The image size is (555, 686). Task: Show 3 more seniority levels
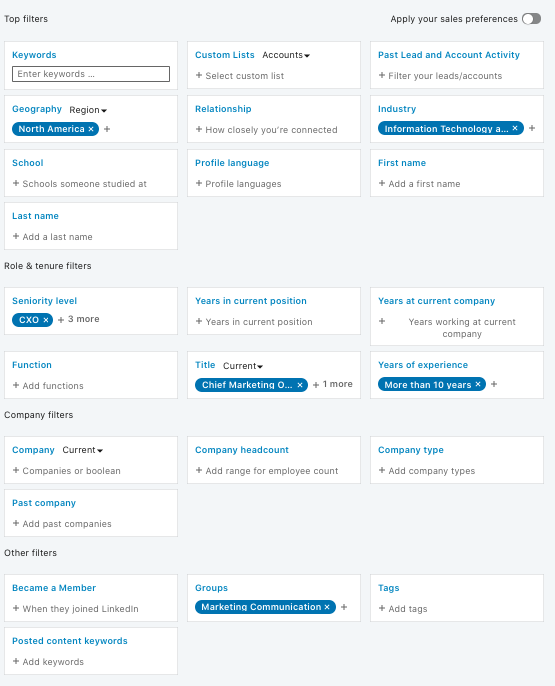[79, 319]
